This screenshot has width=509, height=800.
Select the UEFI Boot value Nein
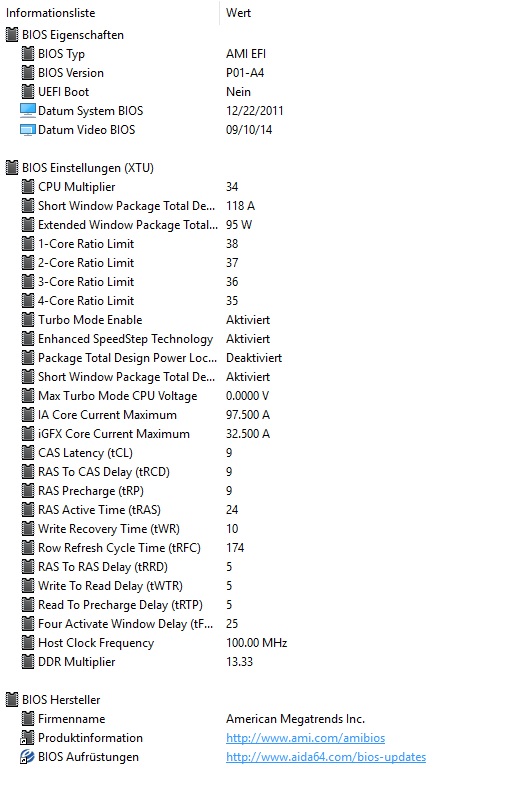[x=238, y=91]
